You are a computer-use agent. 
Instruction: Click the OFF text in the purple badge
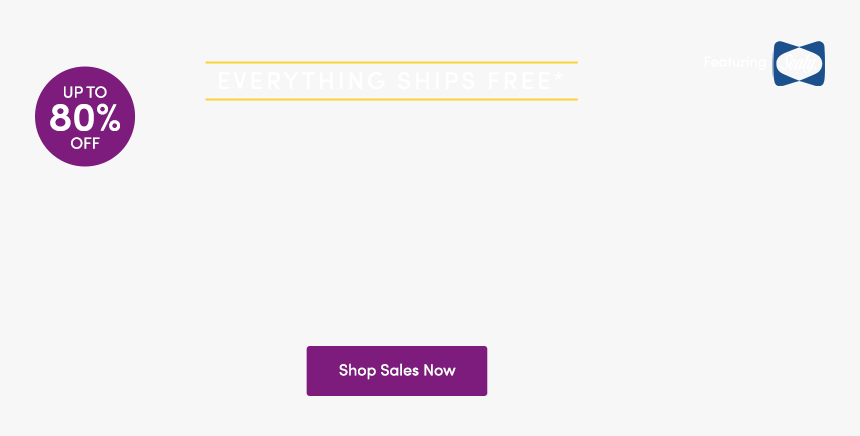pos(85,143)
